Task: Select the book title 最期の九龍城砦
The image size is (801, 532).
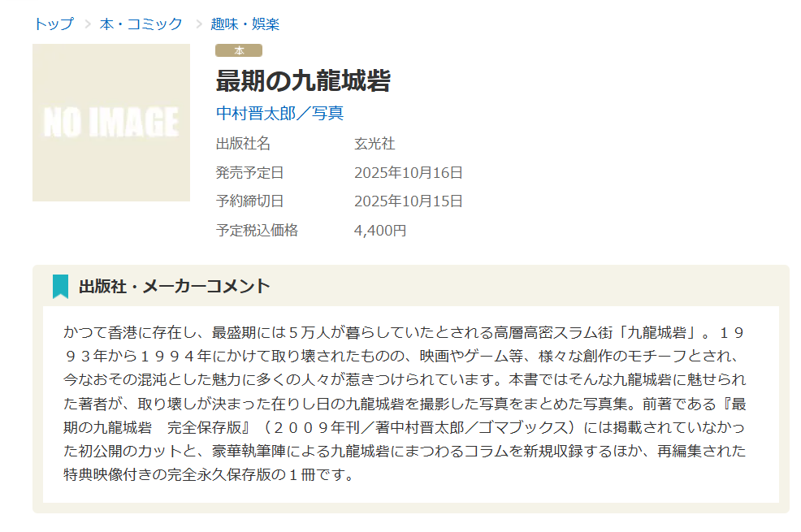Action: [x=303, y=81]
